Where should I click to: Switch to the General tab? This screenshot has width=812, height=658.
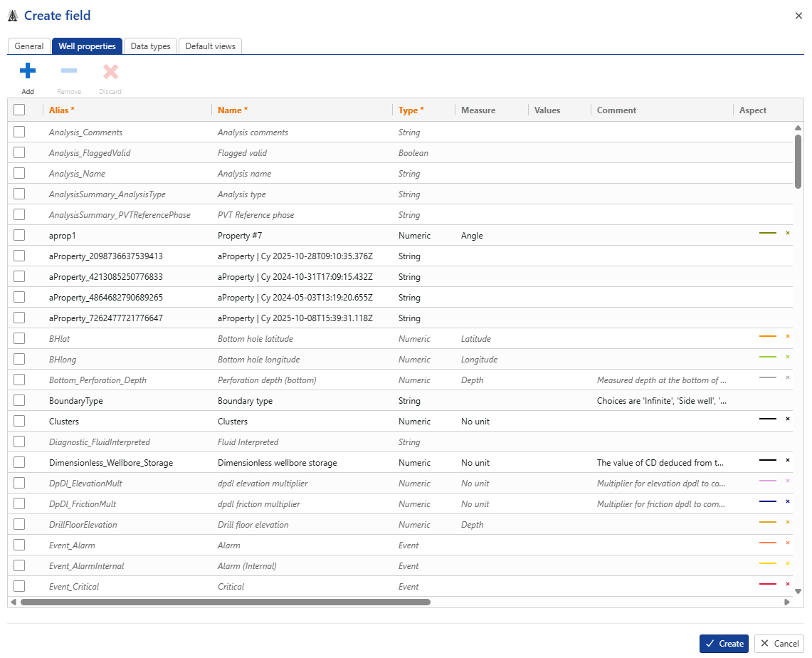29,46
